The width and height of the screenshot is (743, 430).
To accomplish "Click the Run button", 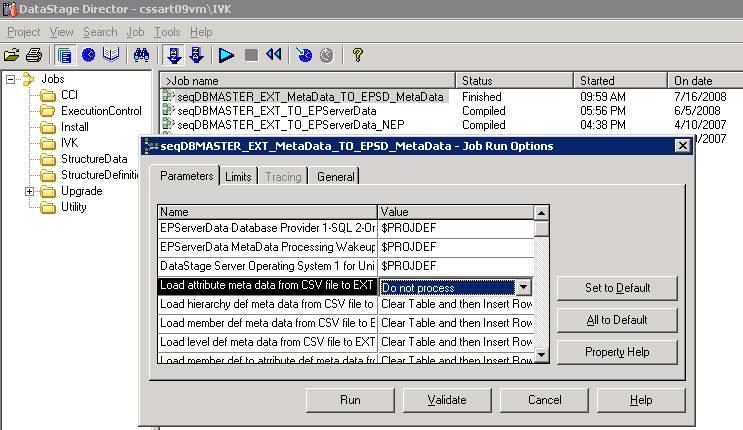I will (350, 400).
